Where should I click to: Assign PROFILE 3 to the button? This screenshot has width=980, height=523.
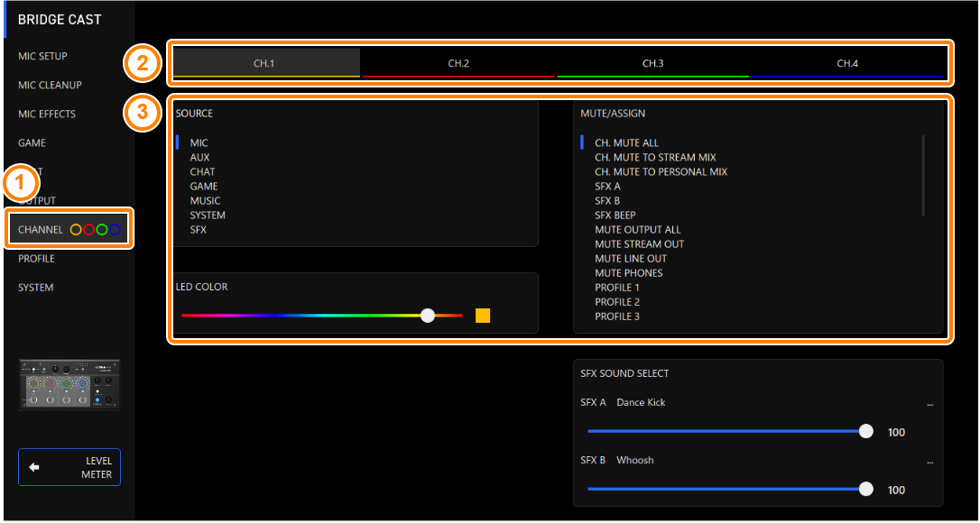coord(617,317)
